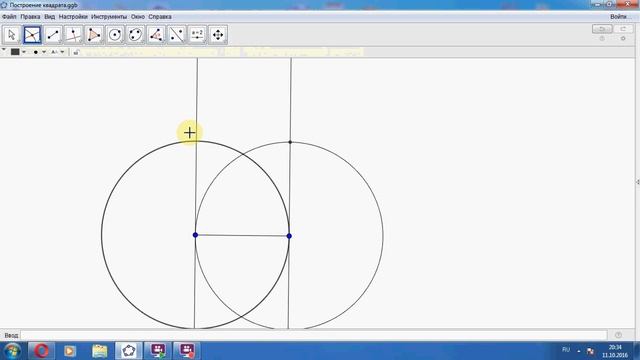
Task: Open the Справка menu
Action: click(160, 17)
